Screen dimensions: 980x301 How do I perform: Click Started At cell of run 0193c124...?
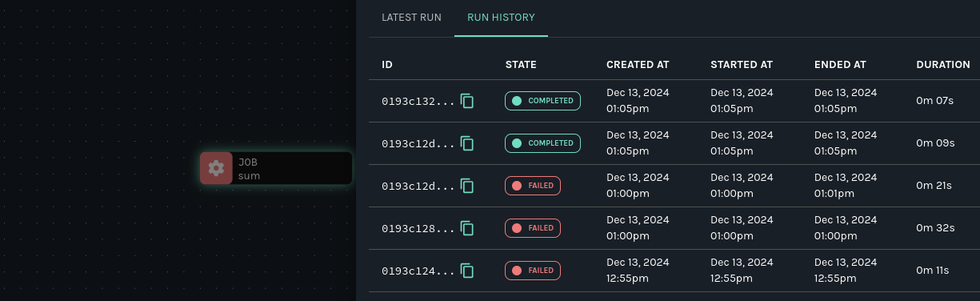click(x=742, y=271)
